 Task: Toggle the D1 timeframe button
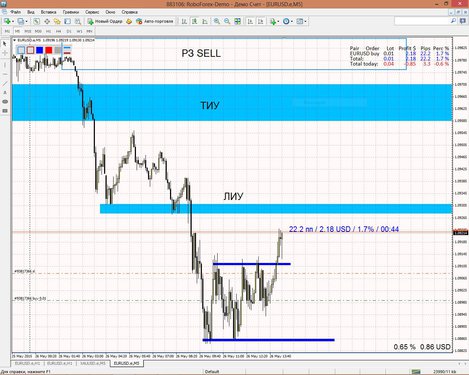coord(69,31)
